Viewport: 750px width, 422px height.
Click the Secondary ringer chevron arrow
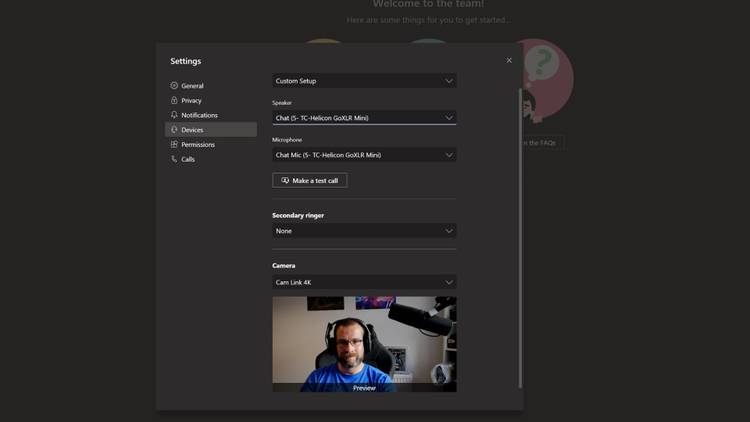[449, 231]
